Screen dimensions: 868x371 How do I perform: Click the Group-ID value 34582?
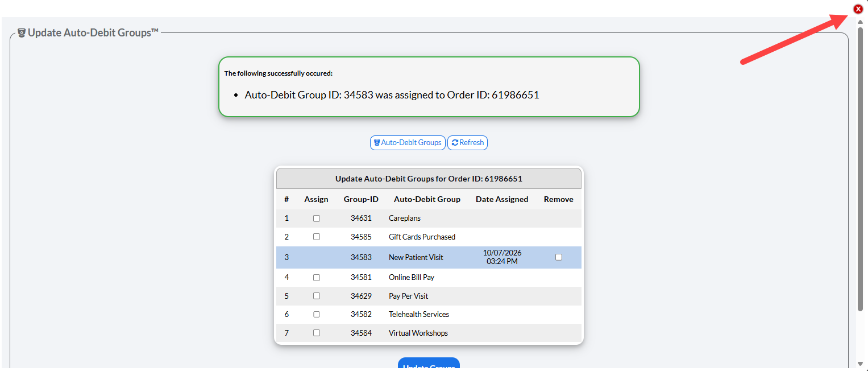pos(361,314)
